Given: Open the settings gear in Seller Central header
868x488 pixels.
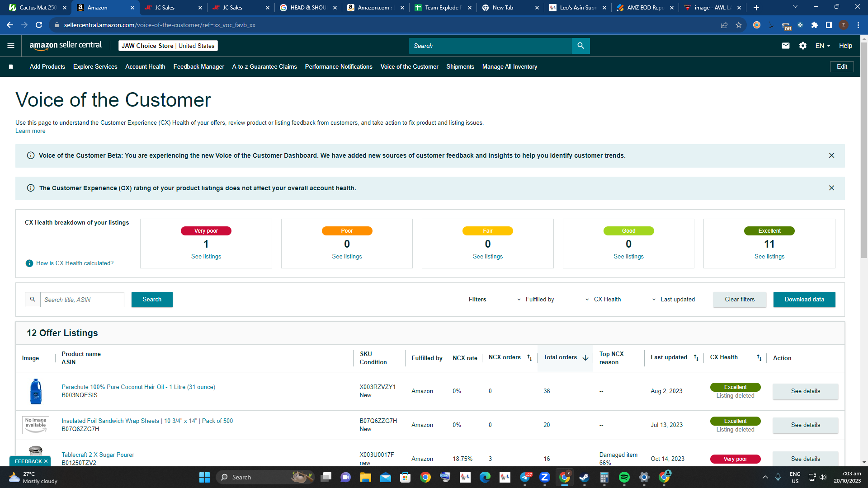Looking at the screenshot, I should click(x=803, y=46).
